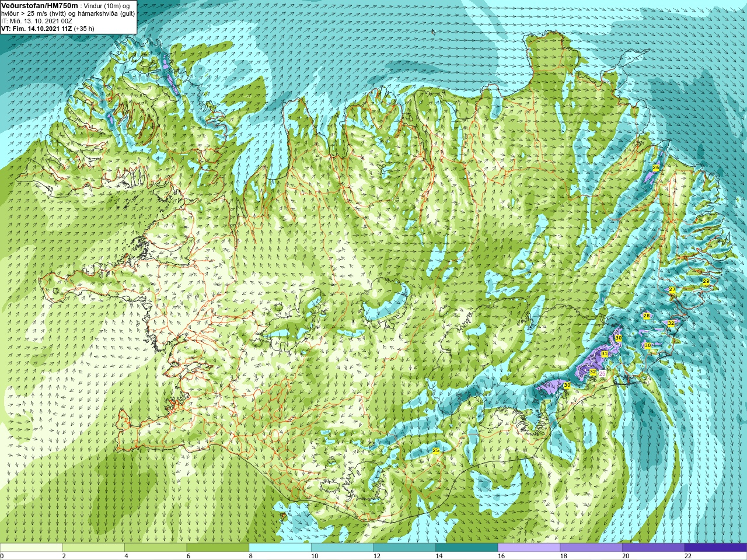
Task: Click the yellow 30 label below eastern 32
Action: 648,346
